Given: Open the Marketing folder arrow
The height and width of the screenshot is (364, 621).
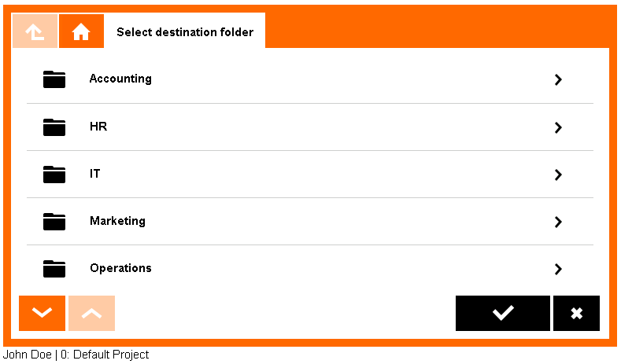Looking at the screenshot, I should pyautogui.click(x=558, y=222).
